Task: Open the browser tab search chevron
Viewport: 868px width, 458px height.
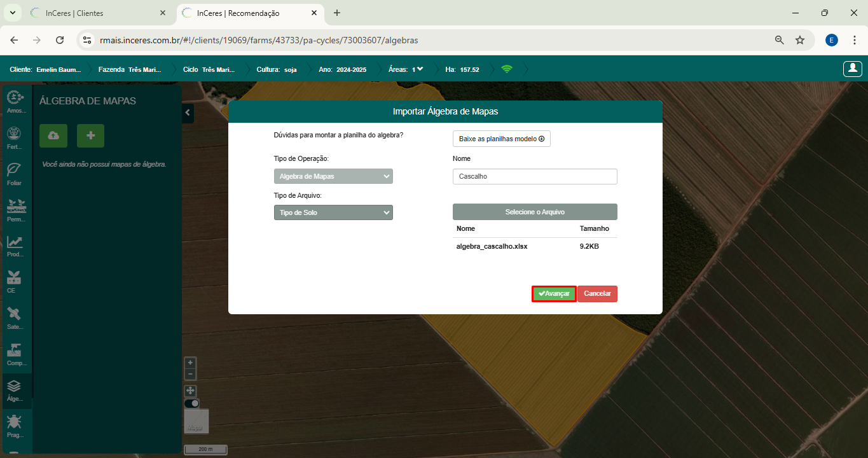Action: [11, 13]
